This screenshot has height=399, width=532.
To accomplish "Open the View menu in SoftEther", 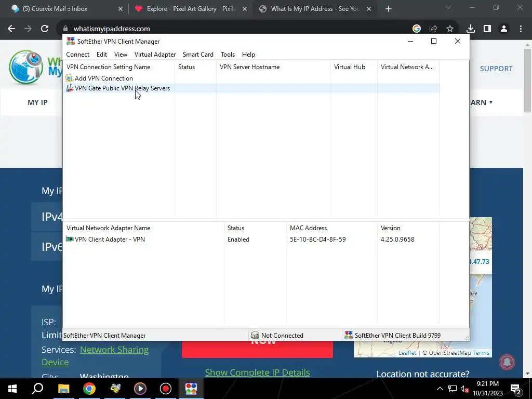I will coord(121,55).
